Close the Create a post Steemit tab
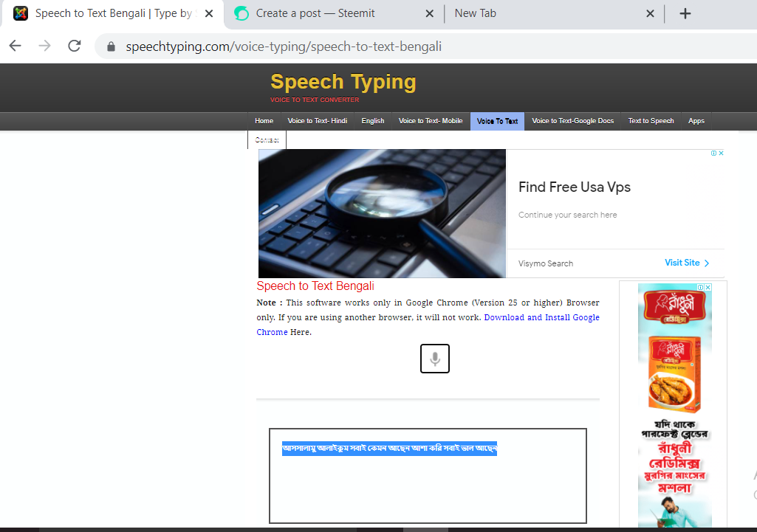Image resolution: width=757 pixels, height=532 pixels. 429,13
